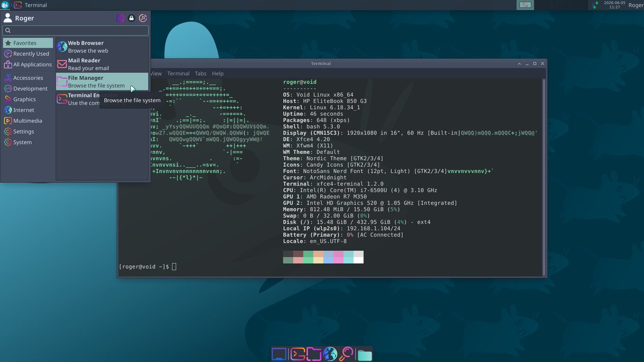Click the notification tray icon near clock
Viewport: 644px width, 362px height.
point(595,5)
